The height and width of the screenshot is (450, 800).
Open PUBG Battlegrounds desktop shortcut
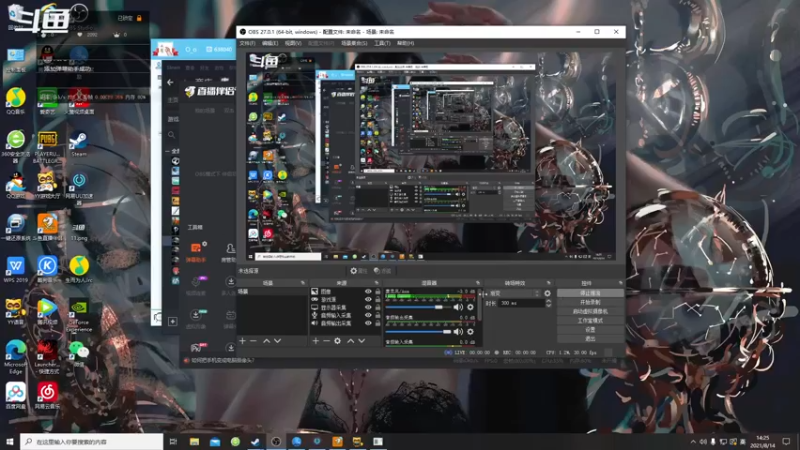pyautogui.click(x=47, y=147)
